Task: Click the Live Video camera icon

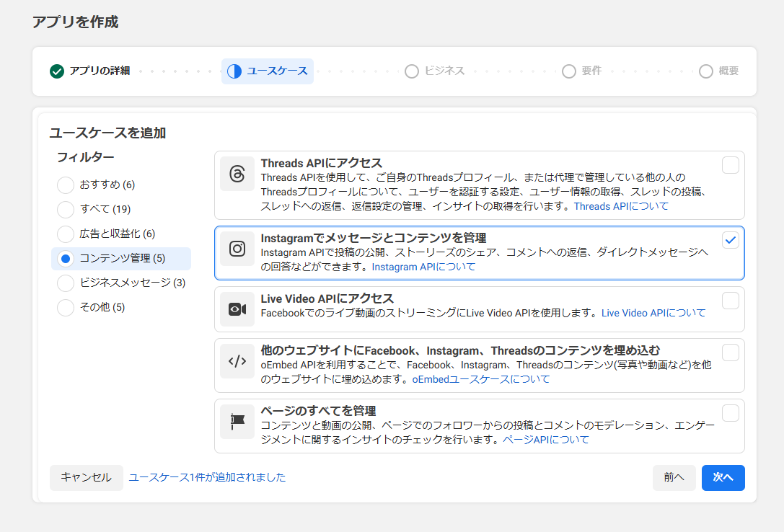Action: coord(237,309)
